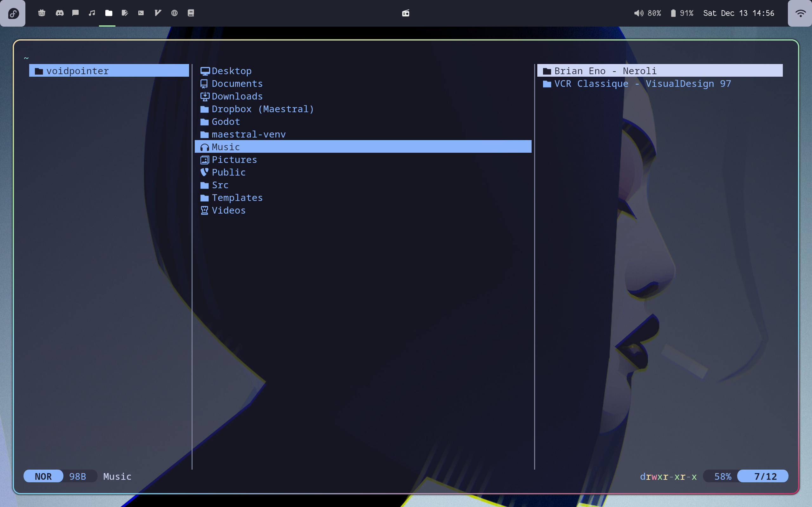Switch to the Godot workspace icon
The height and width of the screenshot is (507, 812).
point(42,13)
